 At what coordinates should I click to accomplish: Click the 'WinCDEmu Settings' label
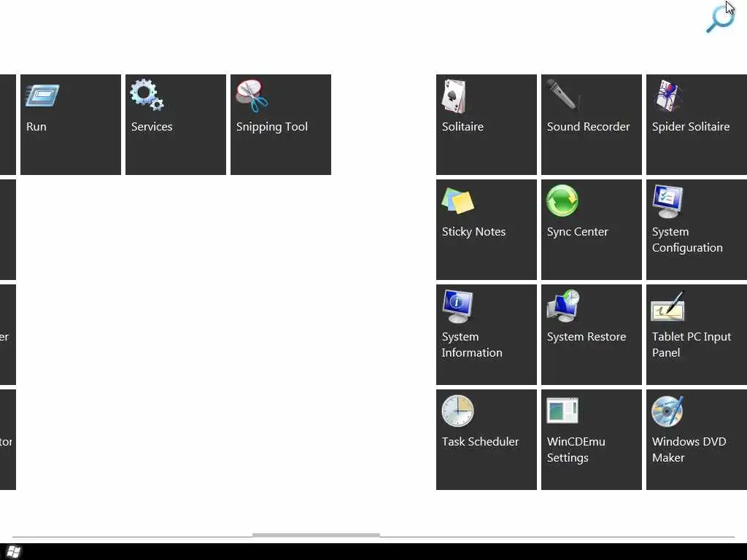(x=576, y=449)
